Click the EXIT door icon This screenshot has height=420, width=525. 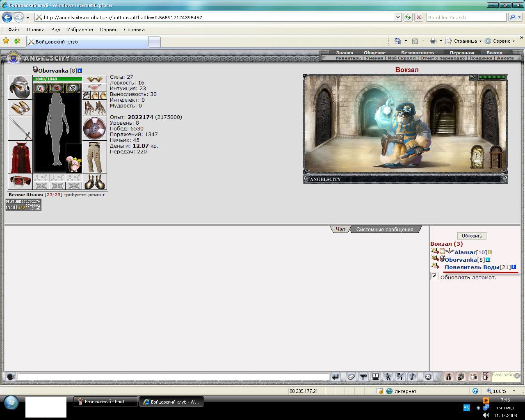[x=486, y=377]
